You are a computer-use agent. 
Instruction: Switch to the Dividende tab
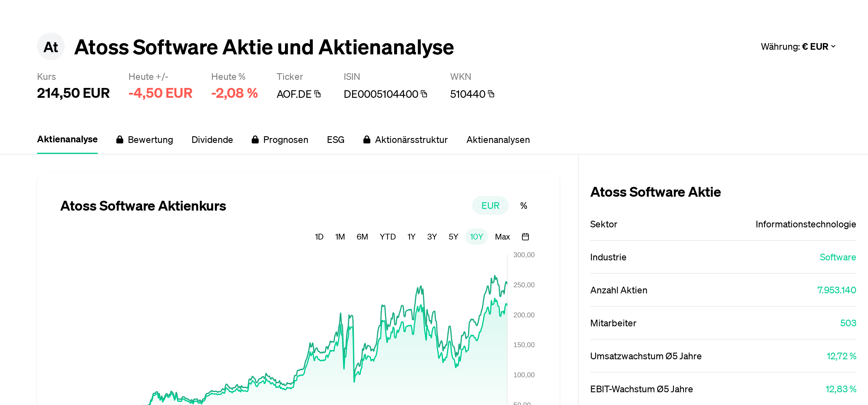pyautogui.click(x=212, y=139)
